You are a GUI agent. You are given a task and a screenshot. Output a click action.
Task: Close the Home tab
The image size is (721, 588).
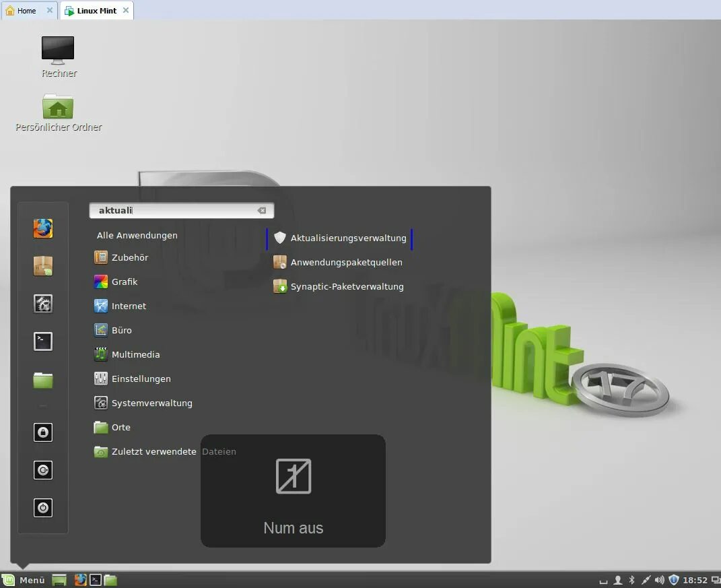pyautogui.click(x=50, y=10)
